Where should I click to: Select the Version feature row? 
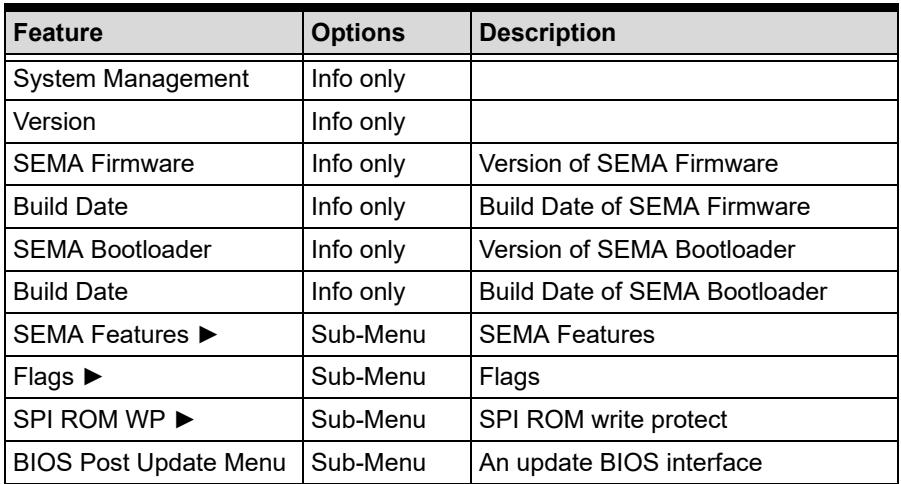(x=451, y=122)
